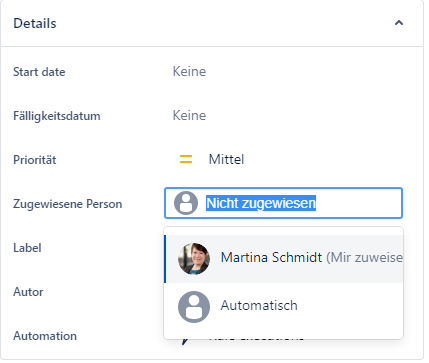Click the Automatisch avatar icon
Viewport: 429px width, 363px height.
(194, 306)
